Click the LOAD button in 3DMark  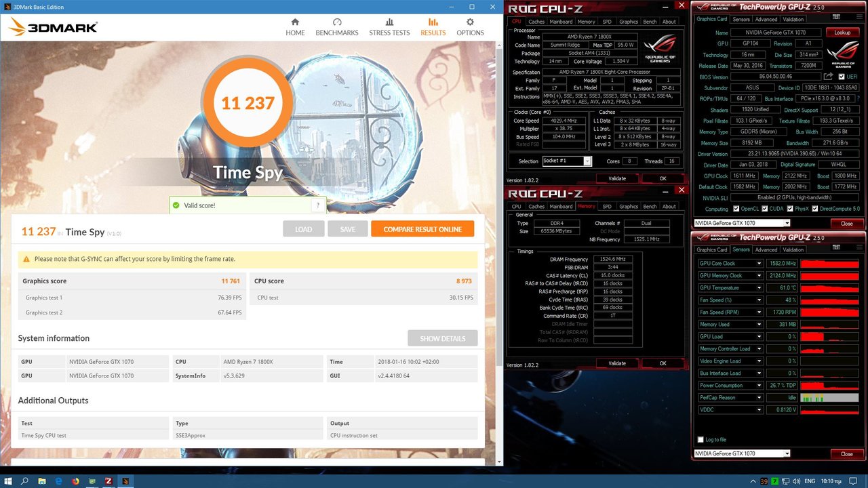click(303, 229)
